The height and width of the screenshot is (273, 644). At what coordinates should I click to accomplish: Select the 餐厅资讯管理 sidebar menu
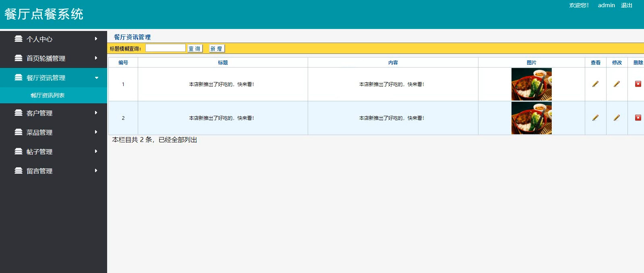tap(54, 78)
